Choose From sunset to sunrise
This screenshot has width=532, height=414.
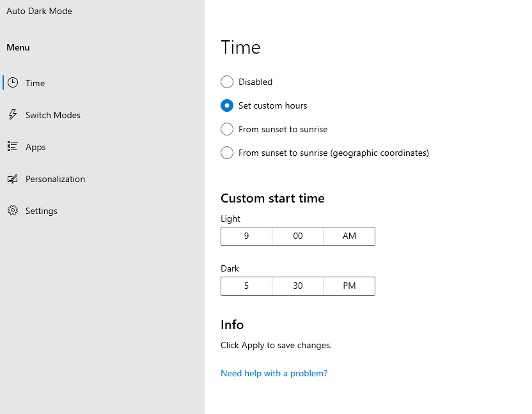tap(227, 129)
